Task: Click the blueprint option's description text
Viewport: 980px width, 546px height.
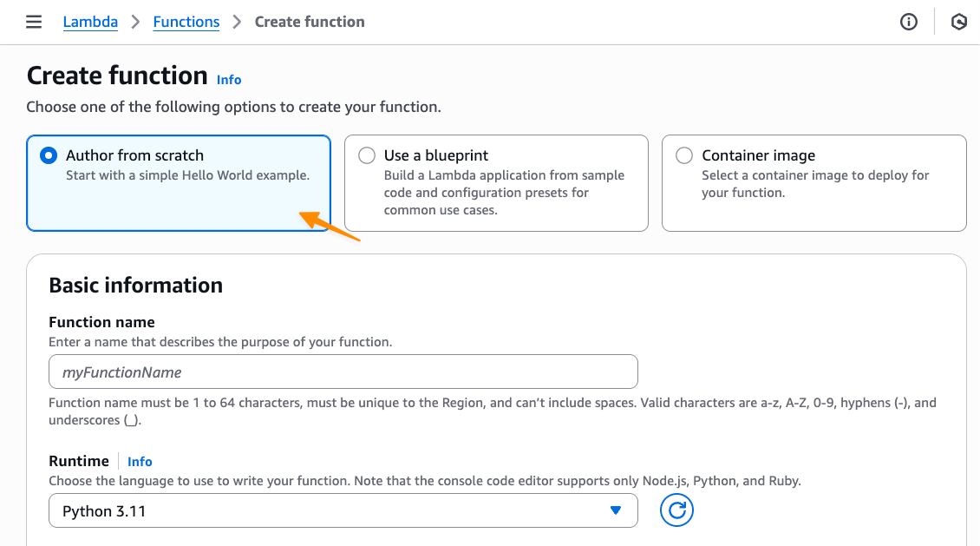Action: [x=504, y=193]
